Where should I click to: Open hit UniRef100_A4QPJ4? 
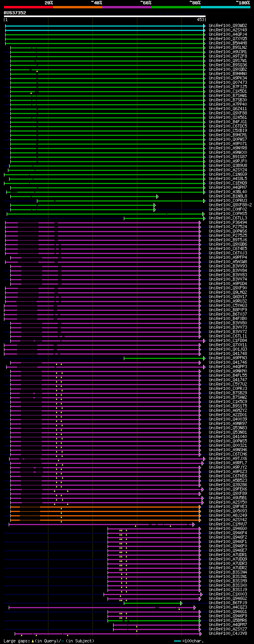click(x=228, y=35)
